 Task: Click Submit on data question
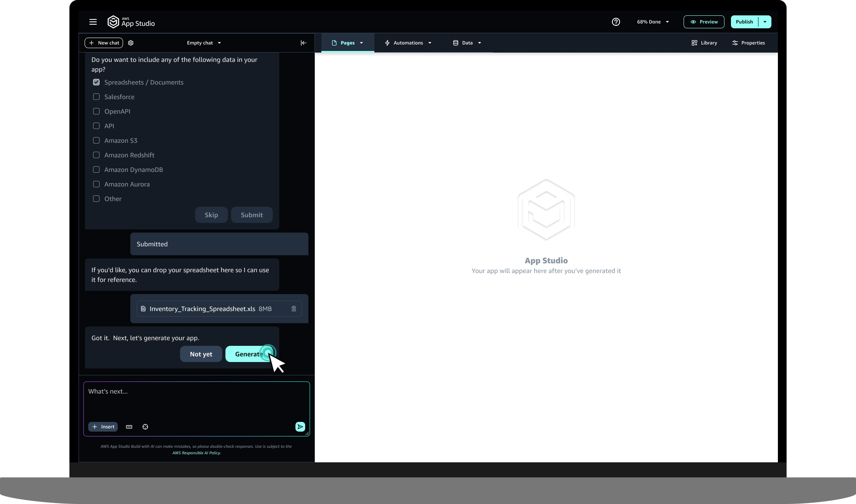coord(252,215)
